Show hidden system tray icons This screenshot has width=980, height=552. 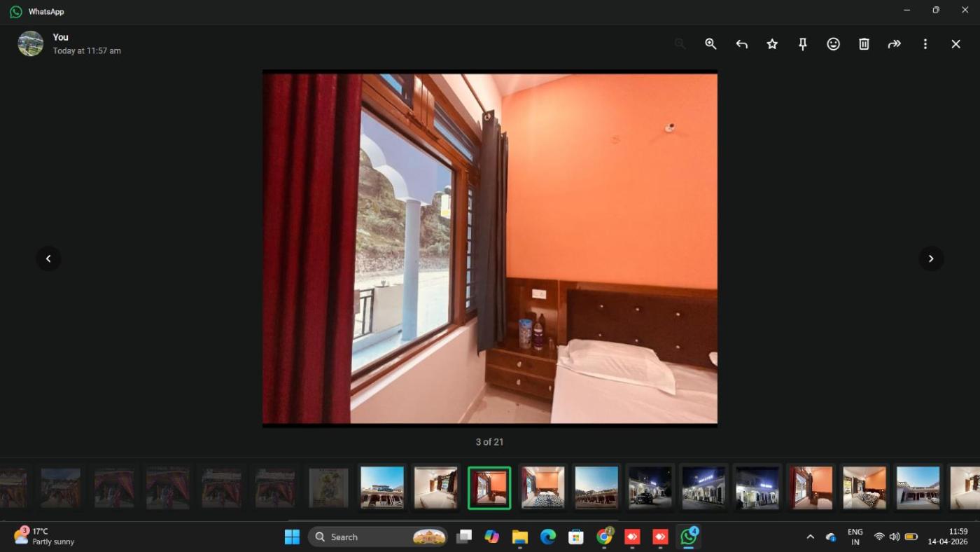click(811, 537)
